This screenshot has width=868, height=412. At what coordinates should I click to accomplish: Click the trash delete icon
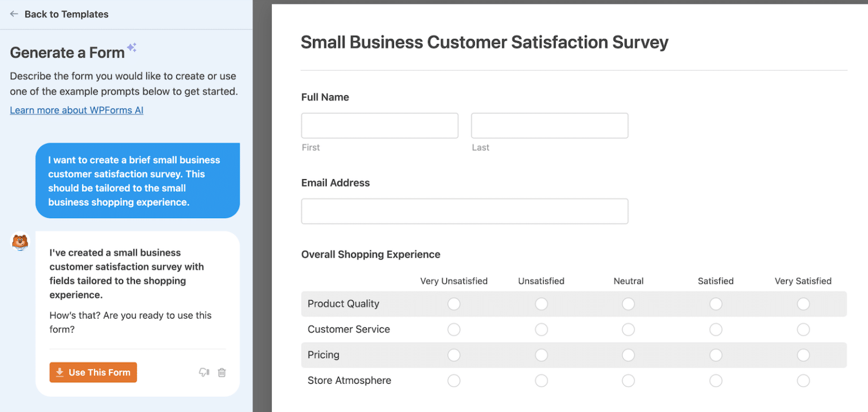[222, 372]
